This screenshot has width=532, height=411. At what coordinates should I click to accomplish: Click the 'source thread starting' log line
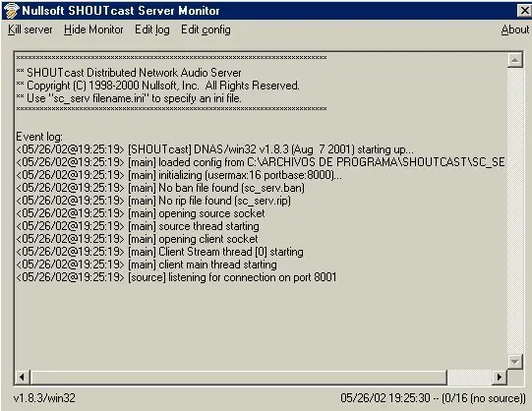tap(138, 226)
